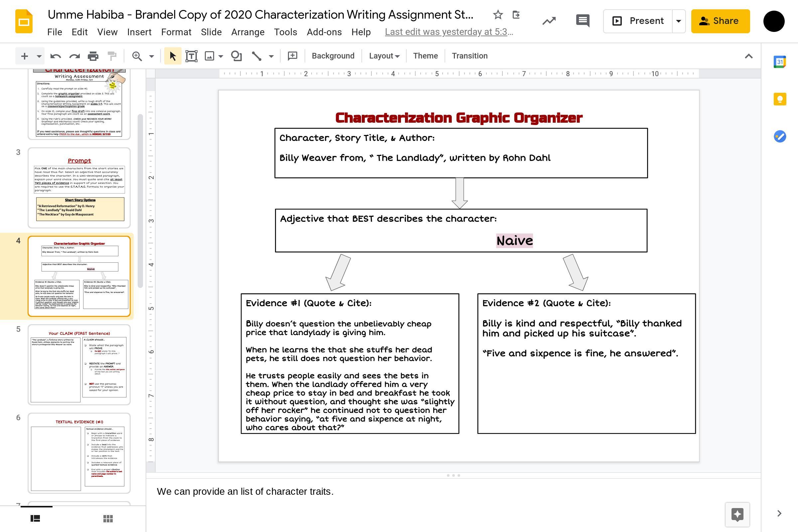Open the new slide layout dropdown
Viewport: 798px width, 532px height.
(39, 56)
